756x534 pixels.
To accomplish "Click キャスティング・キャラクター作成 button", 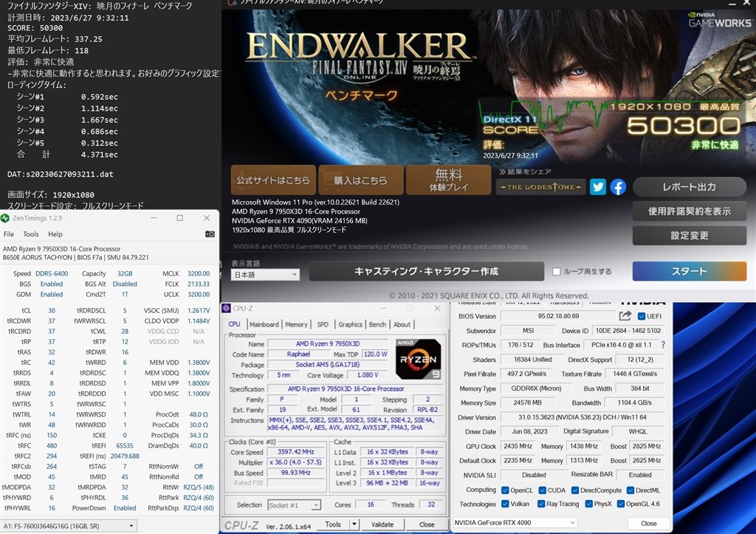I will pos(426,271).
